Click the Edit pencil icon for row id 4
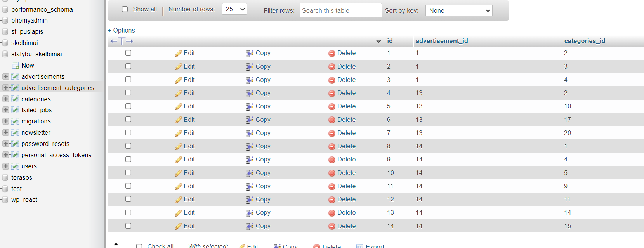The height and width of the screenshot is (248, 644). [178, 94]
